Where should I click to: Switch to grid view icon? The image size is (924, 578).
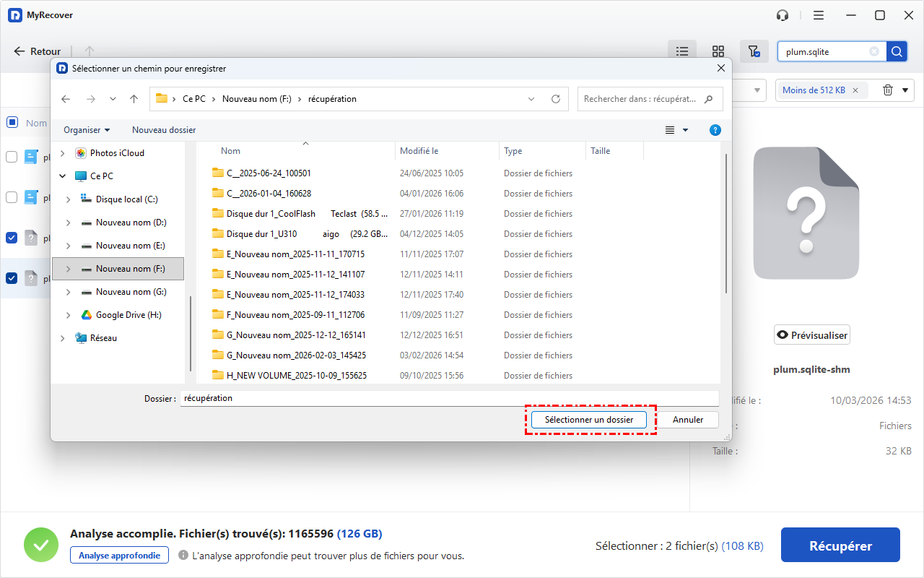click(718, 51)
